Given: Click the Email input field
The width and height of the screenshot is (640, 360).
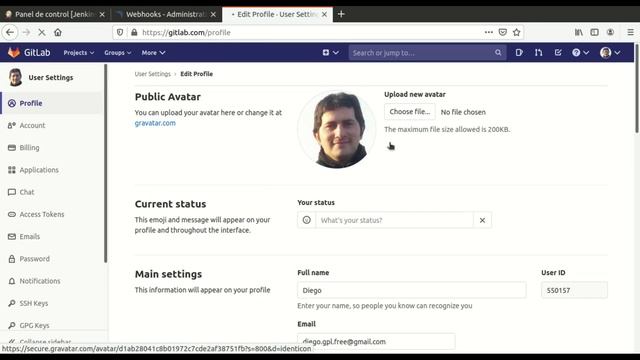Looking at the screenshot, I should click(x=376, y=341).
